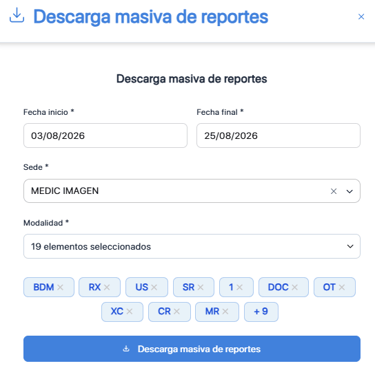Image resolution: width=375 pixels, height=379 pixels.
Task: Remove the SR modality chip
Action: click(200, 287)
